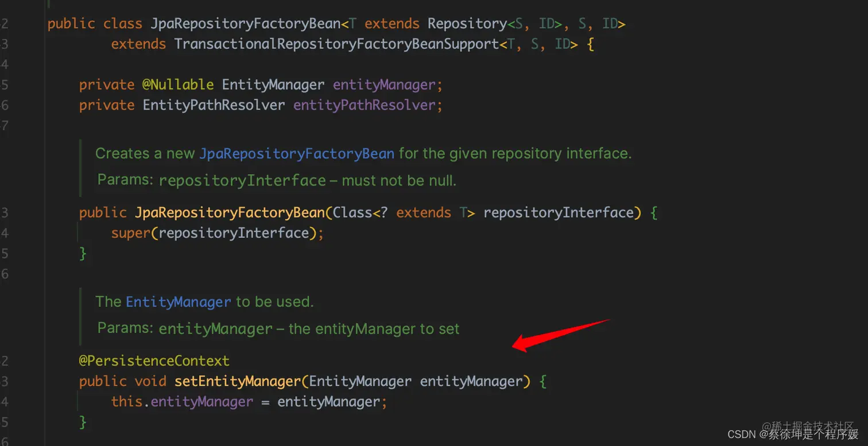Click extends keyword inside the constructor parameter generic
868x446 pixels.
point(424,213)
